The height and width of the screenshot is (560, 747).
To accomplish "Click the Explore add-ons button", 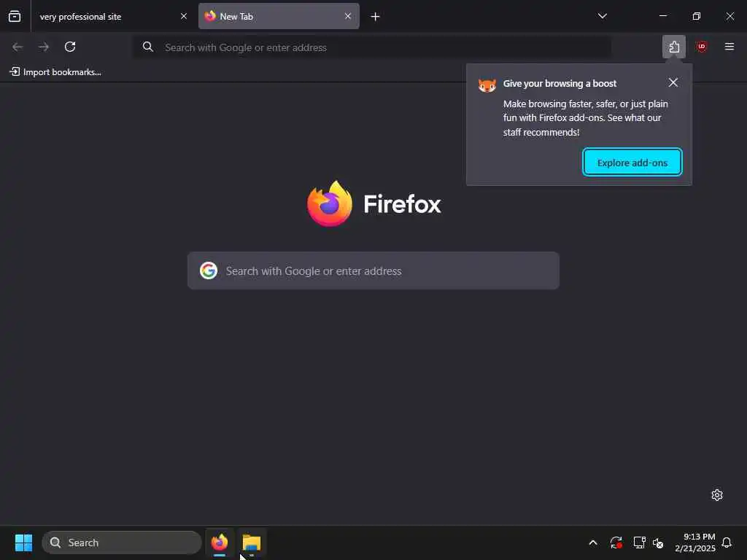I will pyautogui.click(x=632, y=163).
